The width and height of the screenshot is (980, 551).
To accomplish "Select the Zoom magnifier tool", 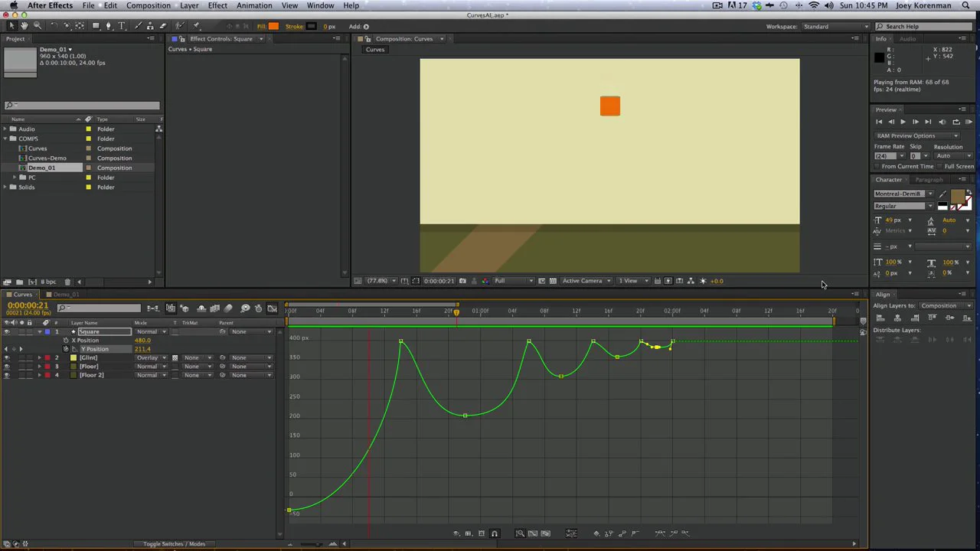I will click(x=37, y=26).
